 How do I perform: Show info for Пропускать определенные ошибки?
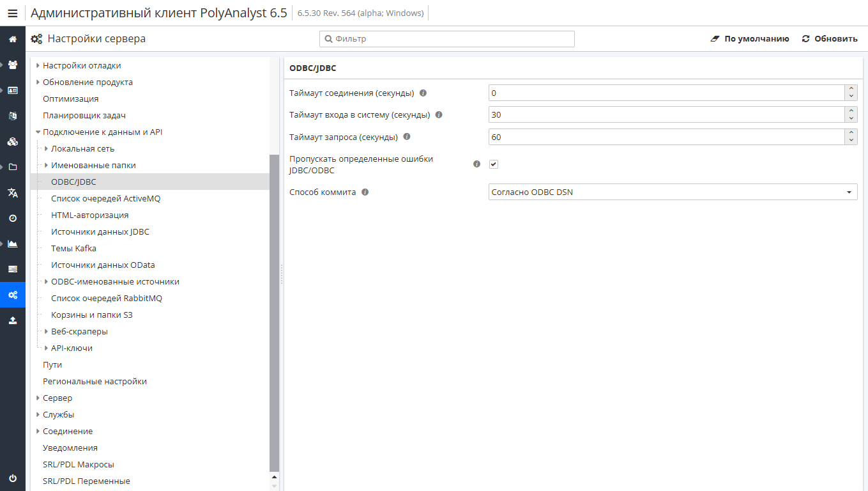point(476,164)
